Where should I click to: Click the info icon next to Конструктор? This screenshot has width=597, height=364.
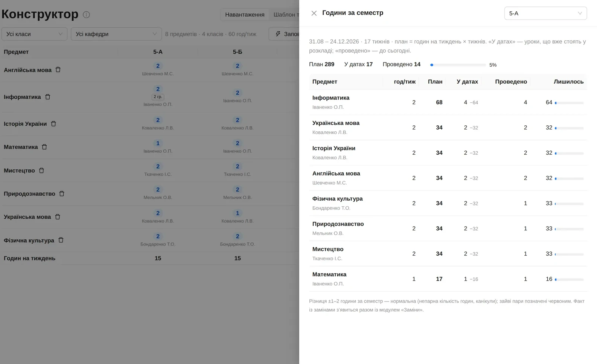(86, 15)
